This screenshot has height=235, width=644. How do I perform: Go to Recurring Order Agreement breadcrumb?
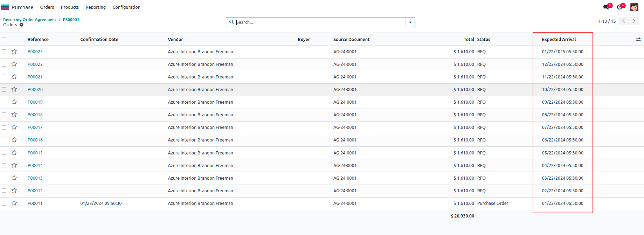pos(30,20)
